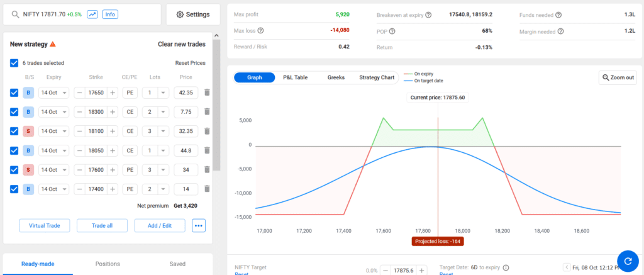Open the Strategy Chart tab

(377, 77)
